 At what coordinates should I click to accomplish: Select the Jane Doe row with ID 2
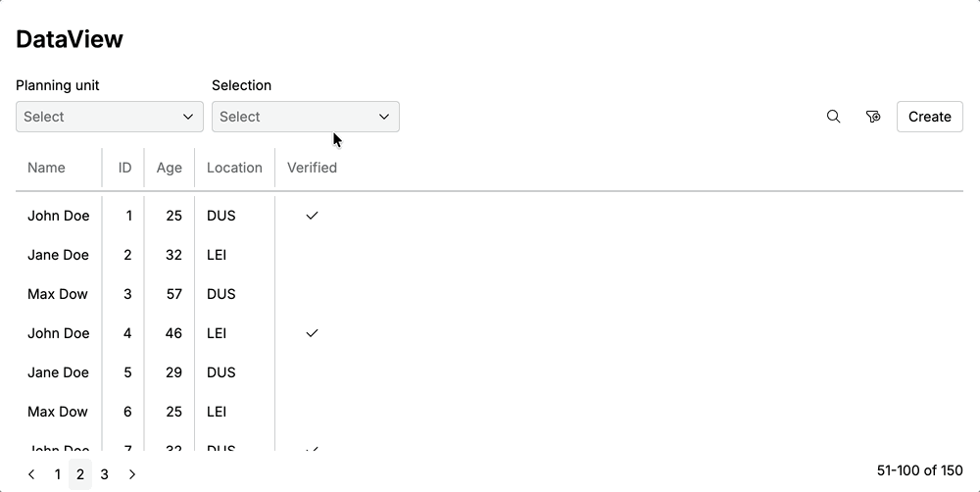(x=58, y=255)
